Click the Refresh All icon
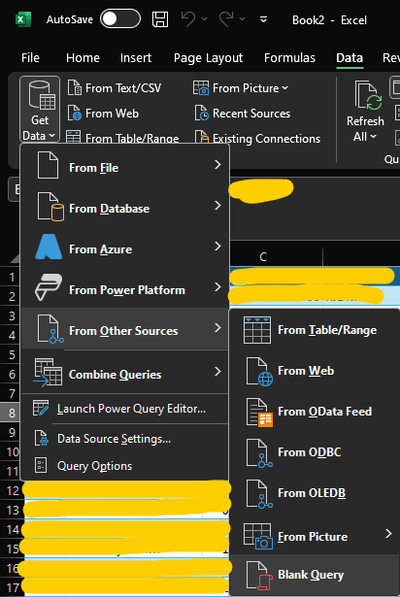The height and width of the screenshot is (597, 400). (x=368, y=95)
